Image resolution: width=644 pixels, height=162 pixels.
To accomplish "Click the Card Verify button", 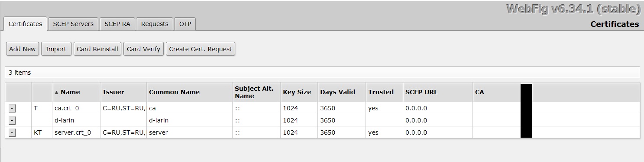I will (143, 49).
